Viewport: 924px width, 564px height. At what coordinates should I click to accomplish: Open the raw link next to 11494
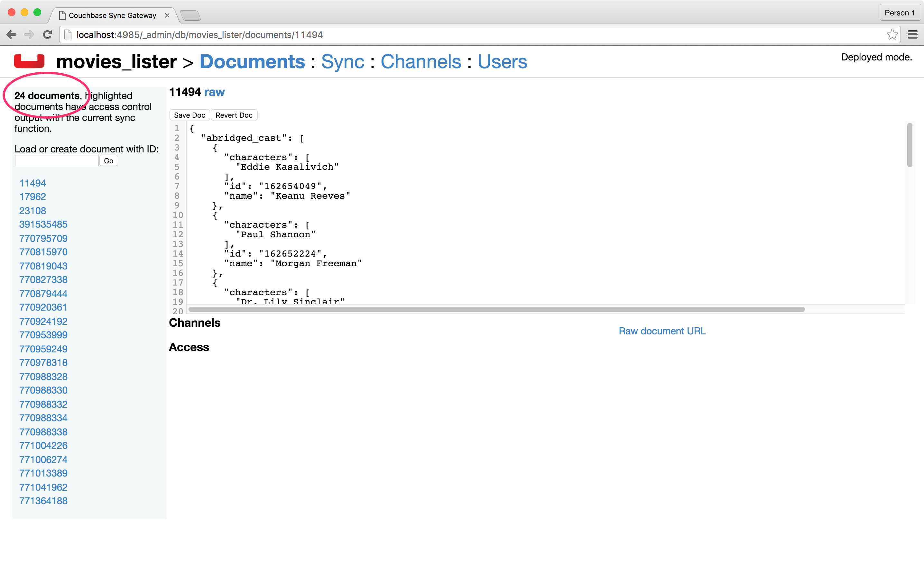point(214,92)
